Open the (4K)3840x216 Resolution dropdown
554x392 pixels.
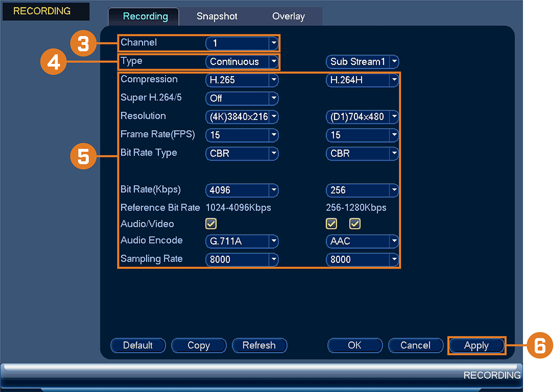(x=242, y=117)
